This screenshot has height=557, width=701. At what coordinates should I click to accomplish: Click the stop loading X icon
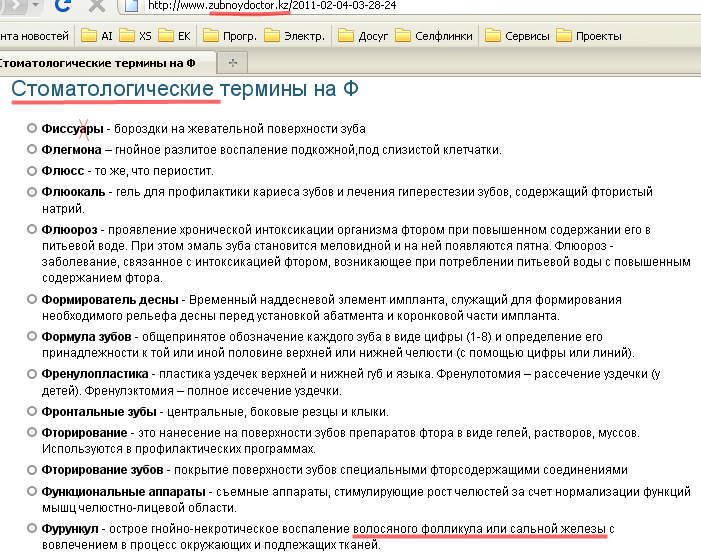pos(96,5)
